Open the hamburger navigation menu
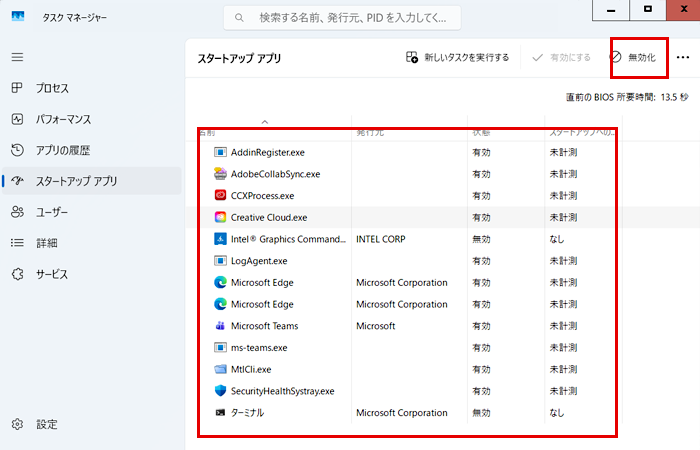The image size is (700, 450). tap(17, 57)
